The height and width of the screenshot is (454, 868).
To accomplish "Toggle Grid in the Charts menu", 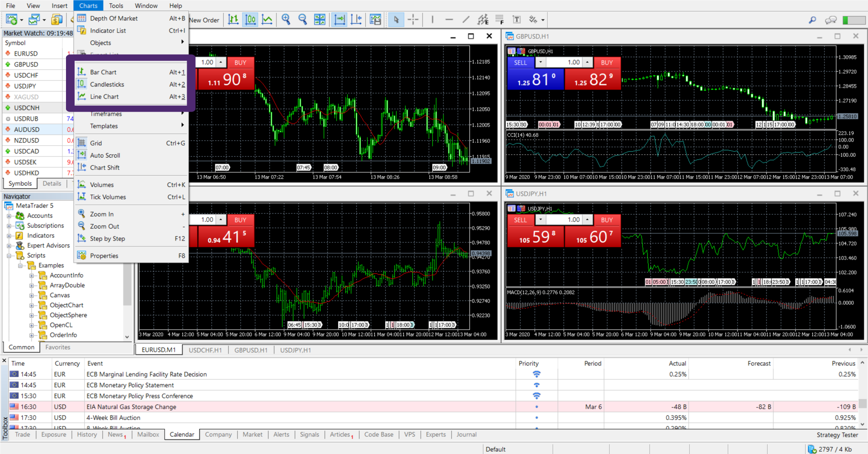I will click(96, 143).
